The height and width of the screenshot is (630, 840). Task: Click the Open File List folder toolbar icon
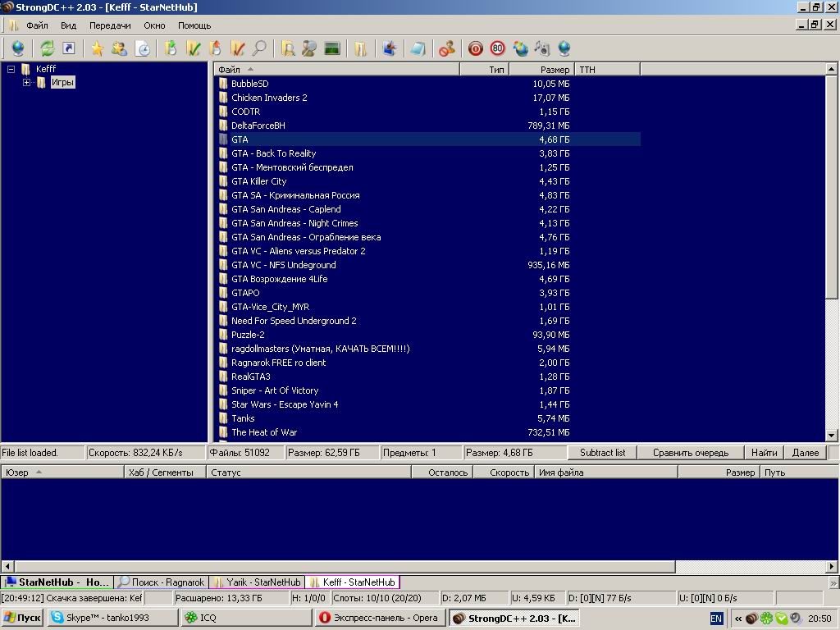click(361, 48)
